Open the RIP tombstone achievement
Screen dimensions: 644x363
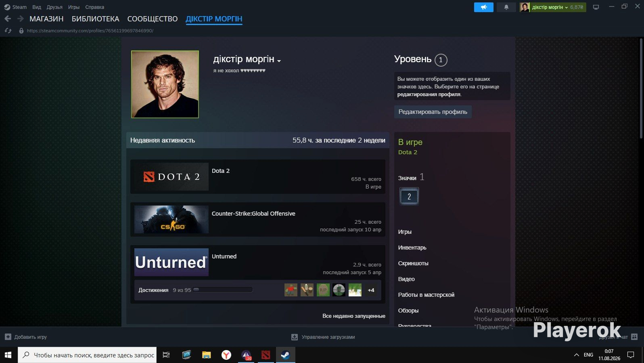pos(323,290)
